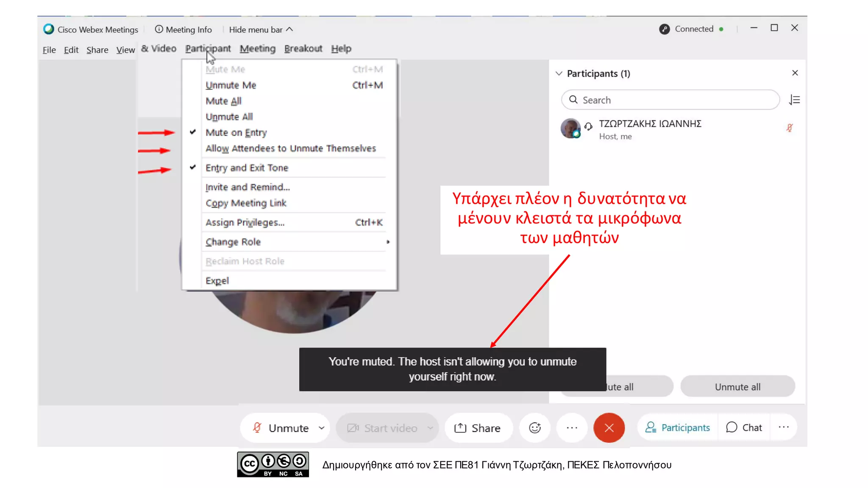Close the Participants panel
The height and width of the screenshot is (488, 868).
(x=795, y=73)
